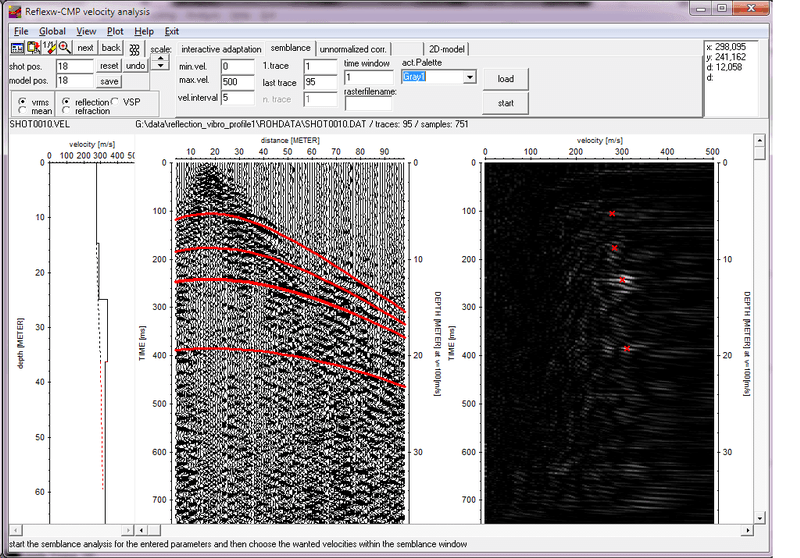The image size is (800, 558).
Task: Click the time window input field
Action: click(x=368, y=78)
